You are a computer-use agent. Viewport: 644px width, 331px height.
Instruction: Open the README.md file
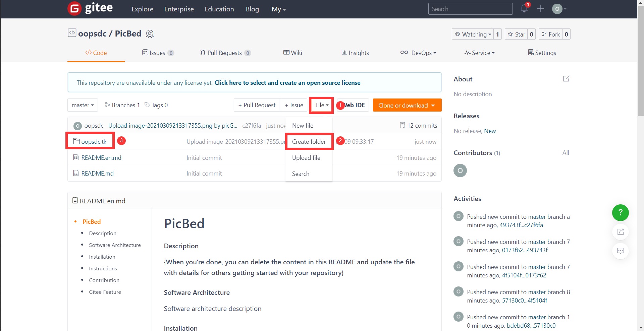coord(97,173)
